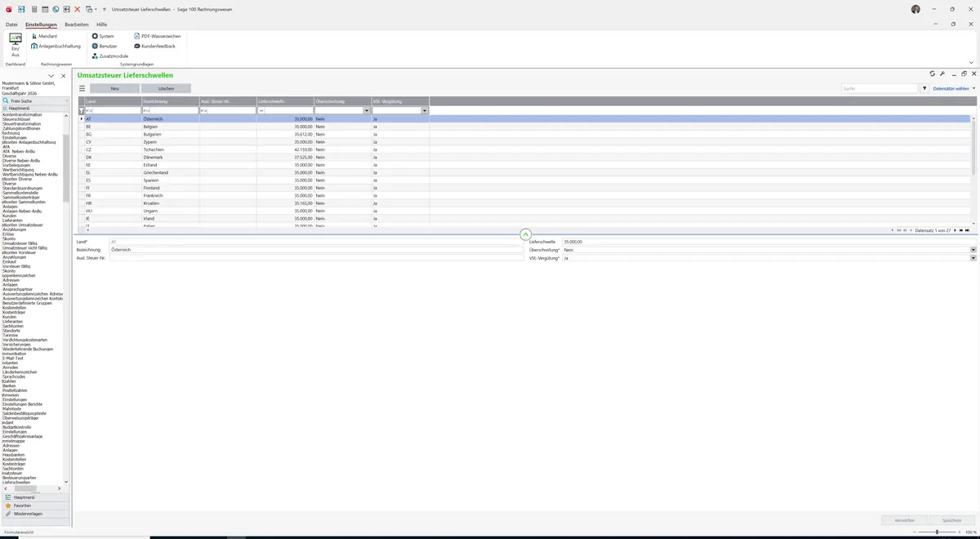This screenshot has width=980, height=539.
Task: Open the hamburger menu beside Neu
Action: [82, 88]
